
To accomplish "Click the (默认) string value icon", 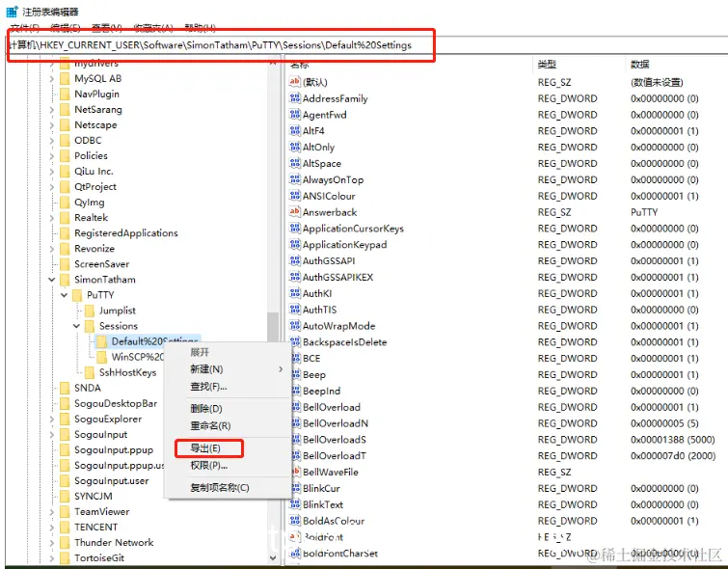I will (x=295, y=82).
